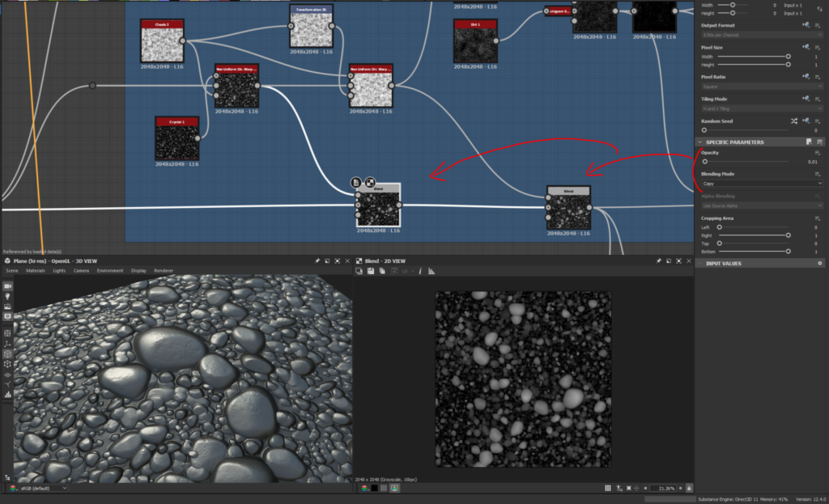The width and height of the screenshot is (829, 504).
Task: Toggle the zoom lock icon in 2D view
Action: coord(689,489)
